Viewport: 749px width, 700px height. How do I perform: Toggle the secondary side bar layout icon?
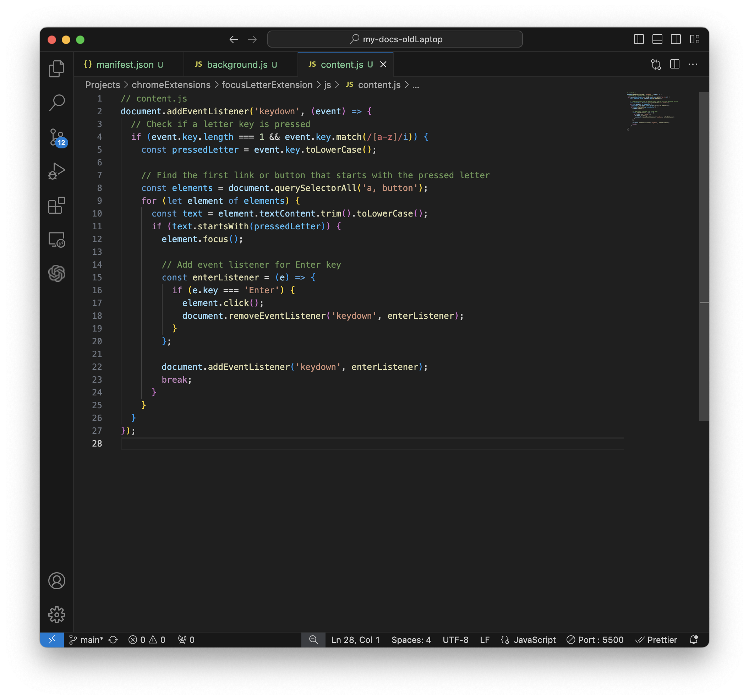tap(676, 39)
